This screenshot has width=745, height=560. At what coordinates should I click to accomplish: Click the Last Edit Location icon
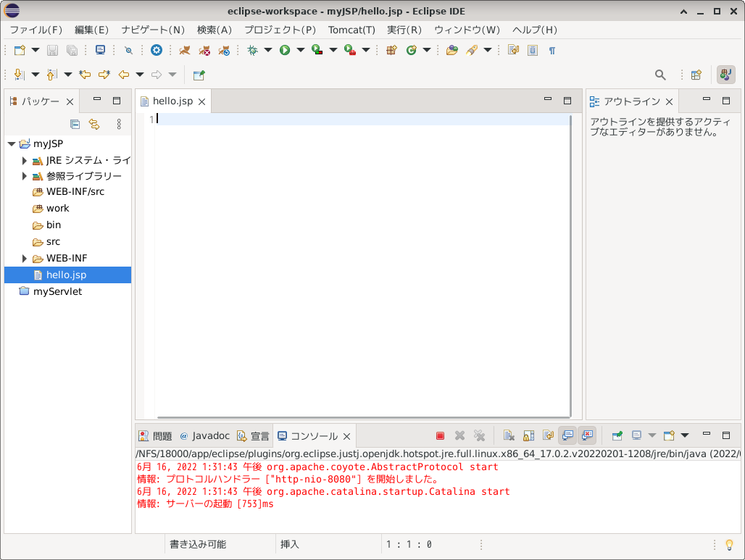85,75
